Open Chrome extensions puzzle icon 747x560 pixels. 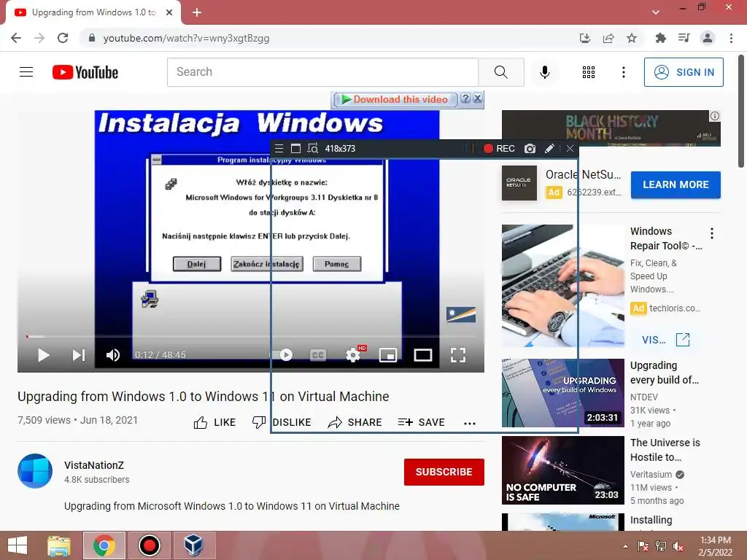click(660, 38)
